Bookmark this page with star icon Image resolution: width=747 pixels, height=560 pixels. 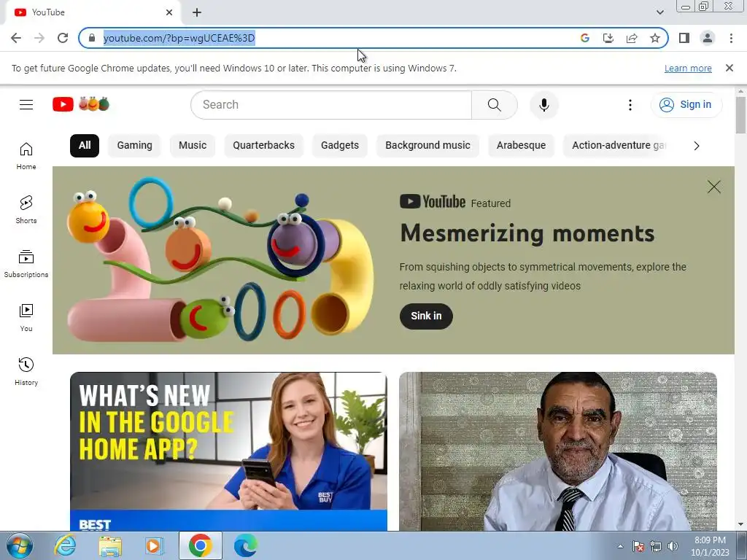(x=655, y=38)
